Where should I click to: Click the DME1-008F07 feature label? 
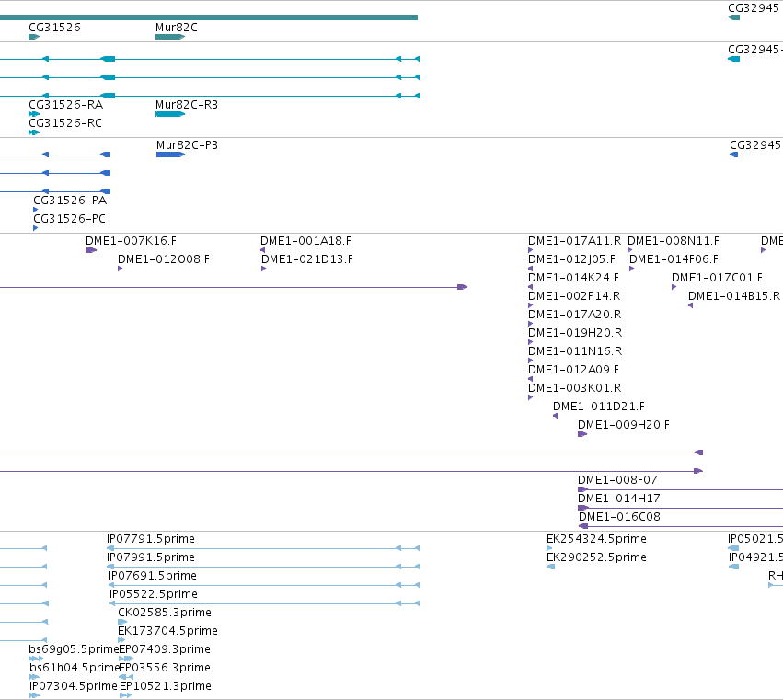tap(617, 481)
